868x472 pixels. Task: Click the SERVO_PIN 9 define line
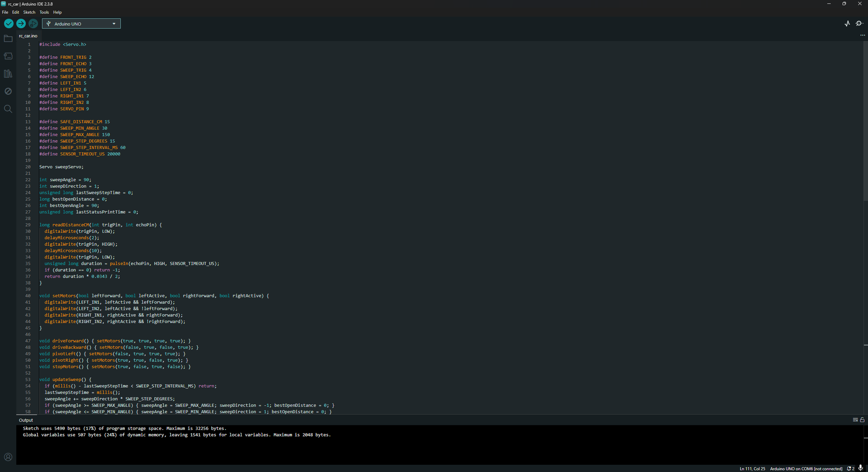tap(64, 109)
